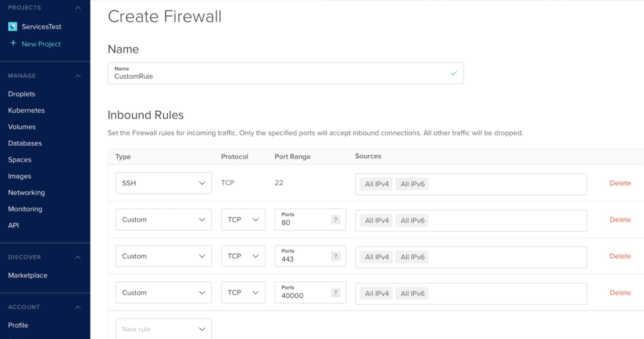Click the Ports field containing 443

310,256
